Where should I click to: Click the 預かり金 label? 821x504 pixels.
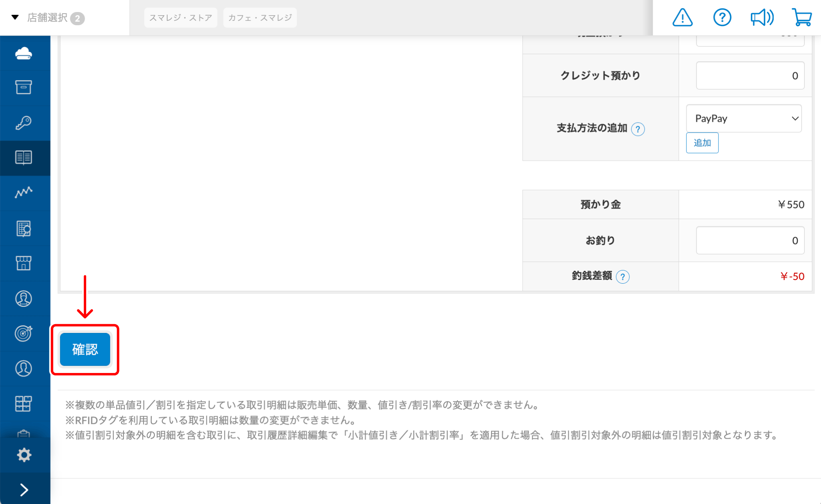tap(601, 205)
